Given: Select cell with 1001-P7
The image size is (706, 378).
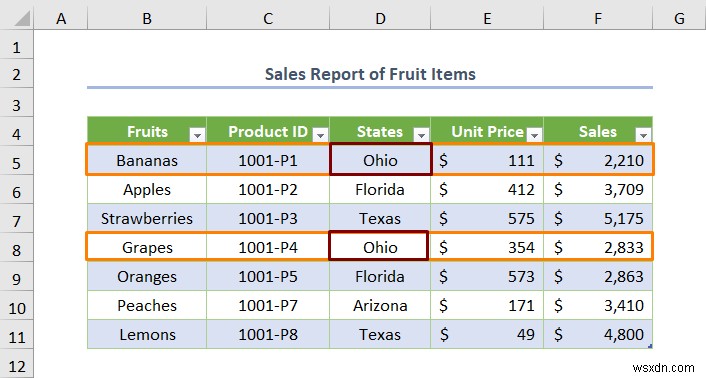Looking at the screenshot, I should pyautogui.click(x=268, y=305).
